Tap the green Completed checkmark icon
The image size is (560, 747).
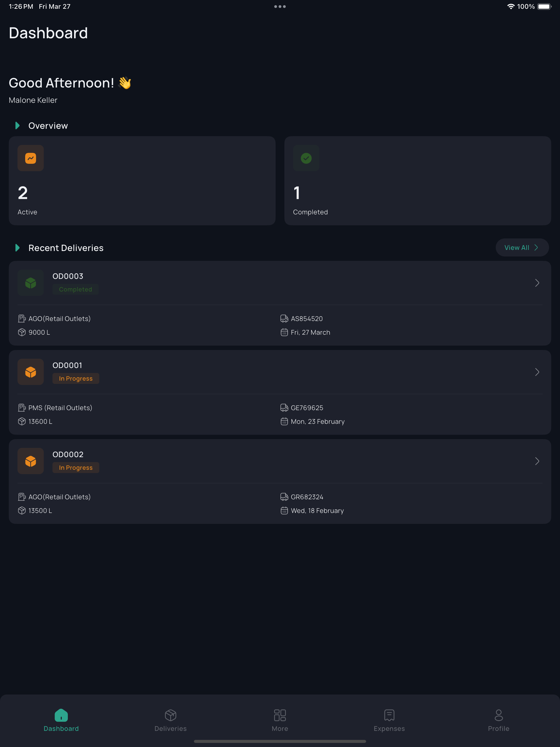click(x=306, y=158)
